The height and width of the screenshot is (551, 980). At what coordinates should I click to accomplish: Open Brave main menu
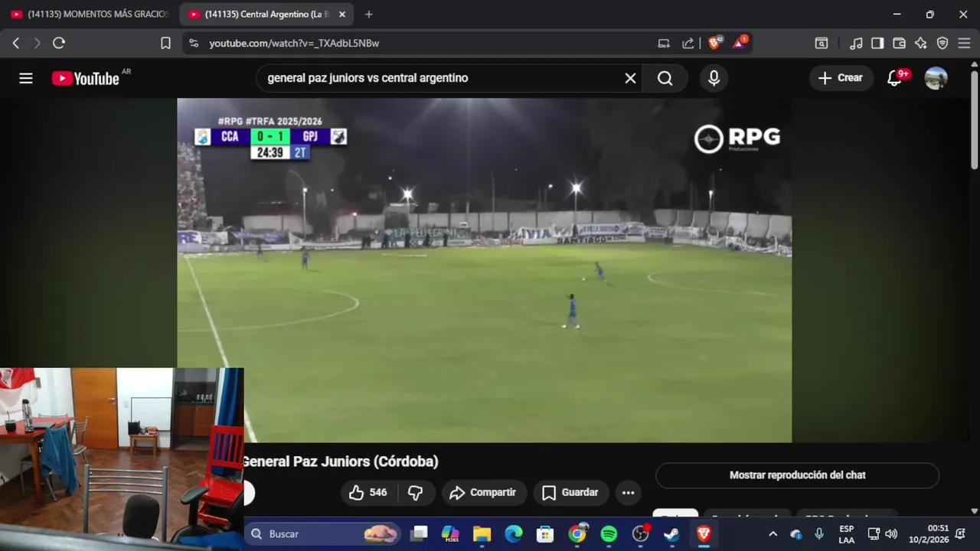coord(964,43)
